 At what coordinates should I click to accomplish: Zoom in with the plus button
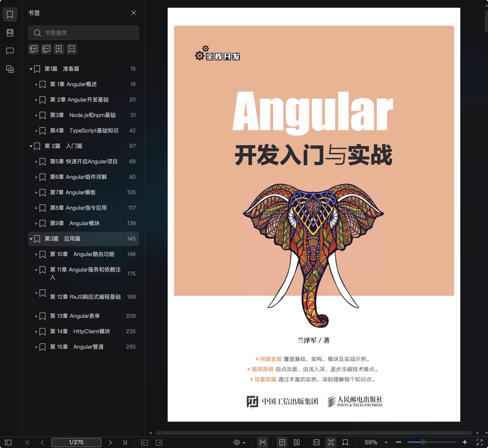(465, 442)
